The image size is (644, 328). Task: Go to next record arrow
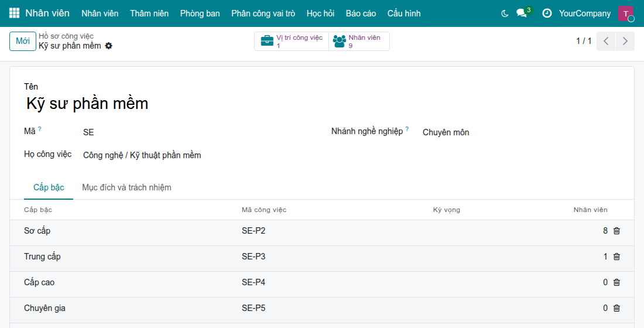click(625, 41)
